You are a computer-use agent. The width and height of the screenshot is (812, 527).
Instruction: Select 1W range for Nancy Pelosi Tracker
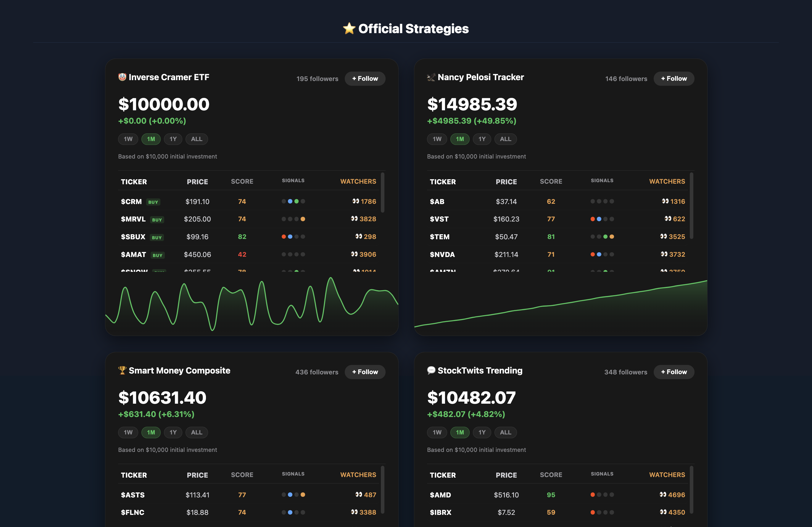pos(437,139)
